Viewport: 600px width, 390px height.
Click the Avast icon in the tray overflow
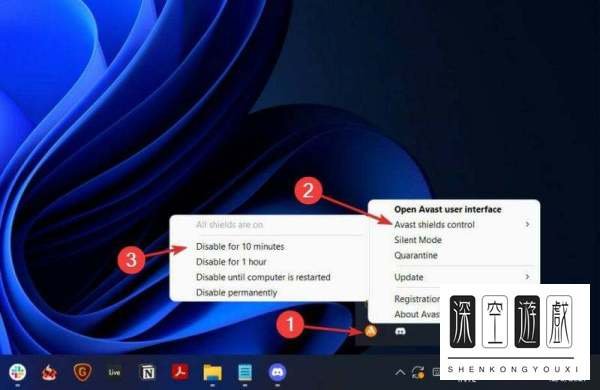(x=370, y=331)
